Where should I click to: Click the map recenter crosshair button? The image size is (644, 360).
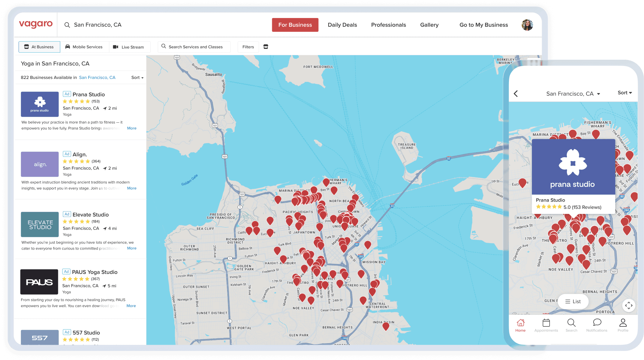629,306
